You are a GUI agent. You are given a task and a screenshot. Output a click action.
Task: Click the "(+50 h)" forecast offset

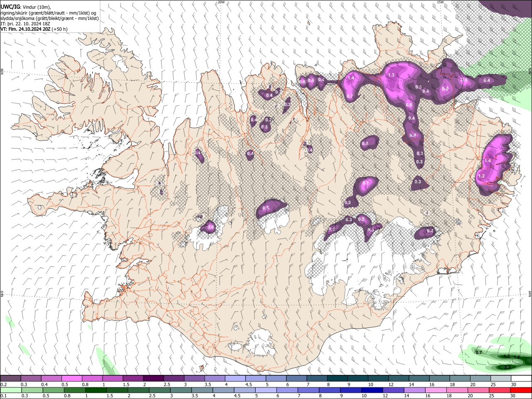(x=60, y=29)
